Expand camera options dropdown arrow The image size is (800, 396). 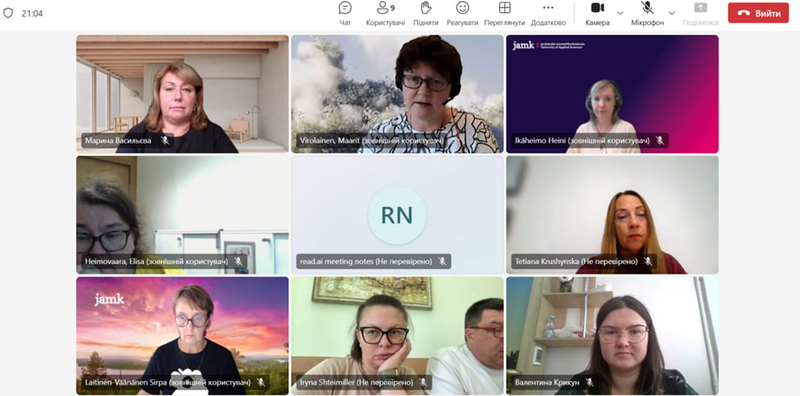620,13
